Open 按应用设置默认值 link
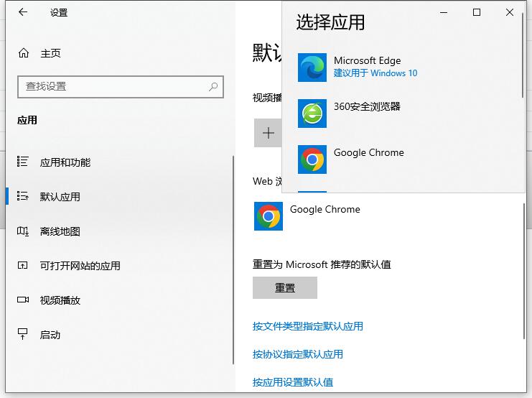The image size is (532, 398). point(293,382)
